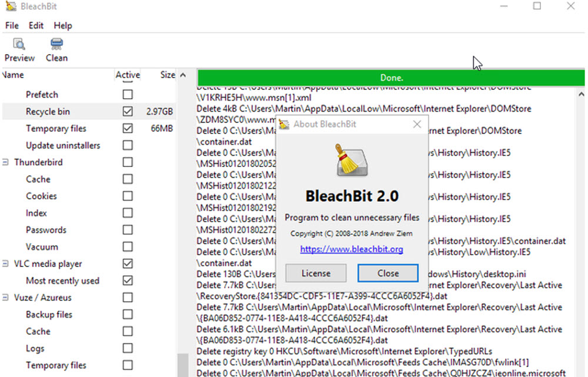
Task: Click the 'Delete registry key 0 HKCU' log line
Action: 344,352
